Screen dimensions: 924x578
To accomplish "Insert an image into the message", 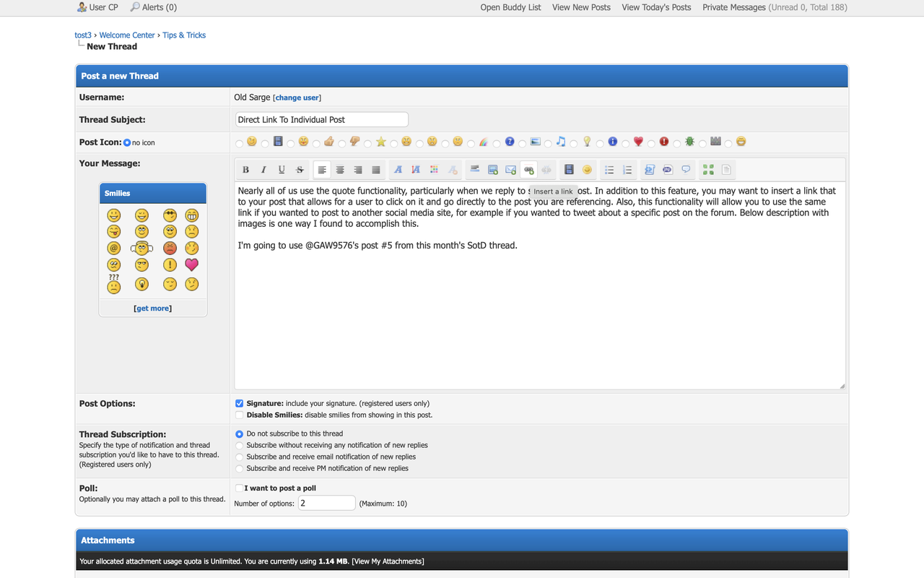I will click(x=493, y=170).
